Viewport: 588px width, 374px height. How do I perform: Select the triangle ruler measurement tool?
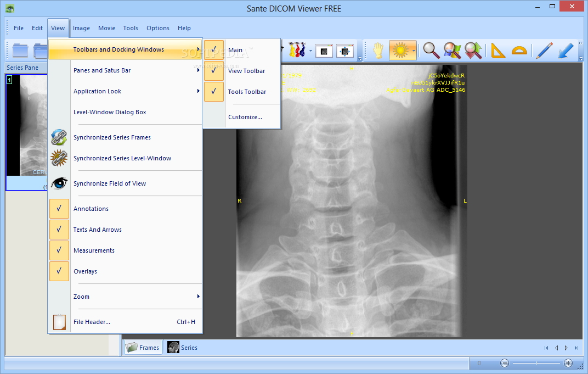coord(498,51)
